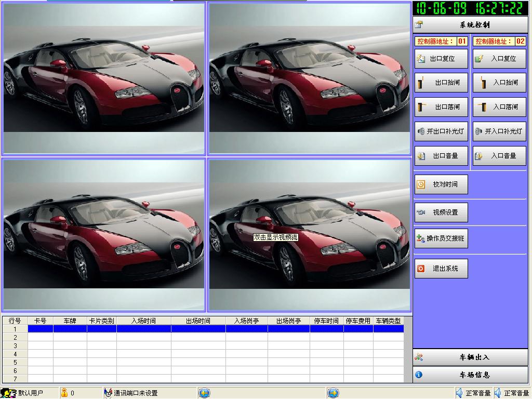Click the bottom-left video pane
532x399 pixels.
pyautogui.click(x=104, y=235)
